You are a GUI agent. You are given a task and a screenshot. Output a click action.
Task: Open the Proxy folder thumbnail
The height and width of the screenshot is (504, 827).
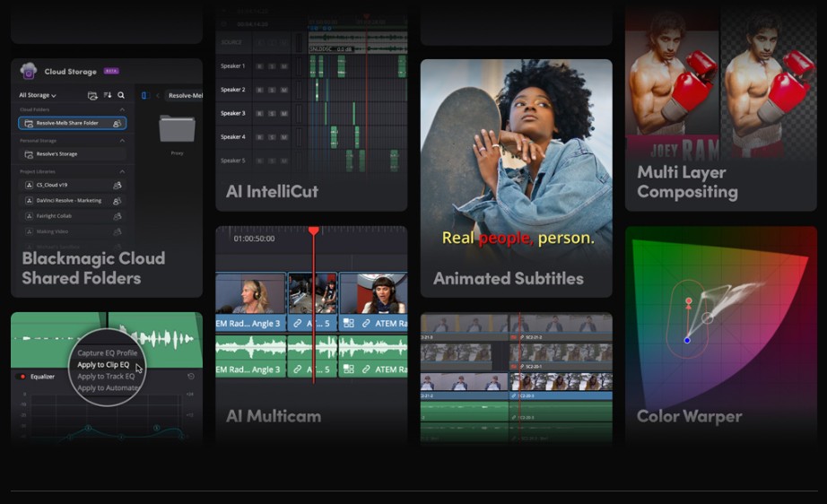[x=178, y=129]
